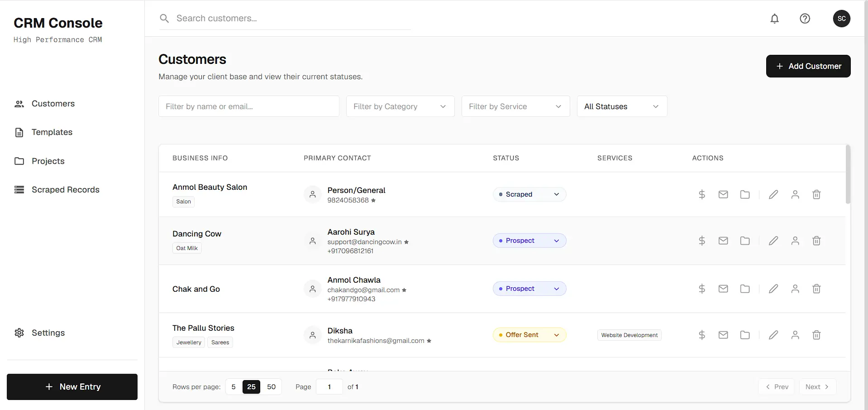This screenshot has width=868, height=410.
Task: Change Scraped status for Anmol Beauty Salon
Action: coord(529,194)
